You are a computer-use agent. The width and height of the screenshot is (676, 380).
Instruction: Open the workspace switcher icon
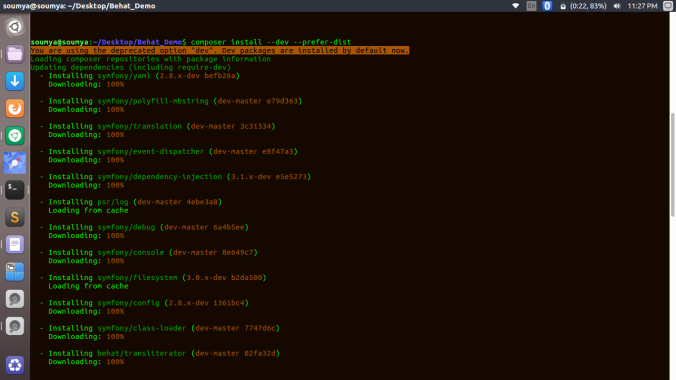(x=15, y=272)
